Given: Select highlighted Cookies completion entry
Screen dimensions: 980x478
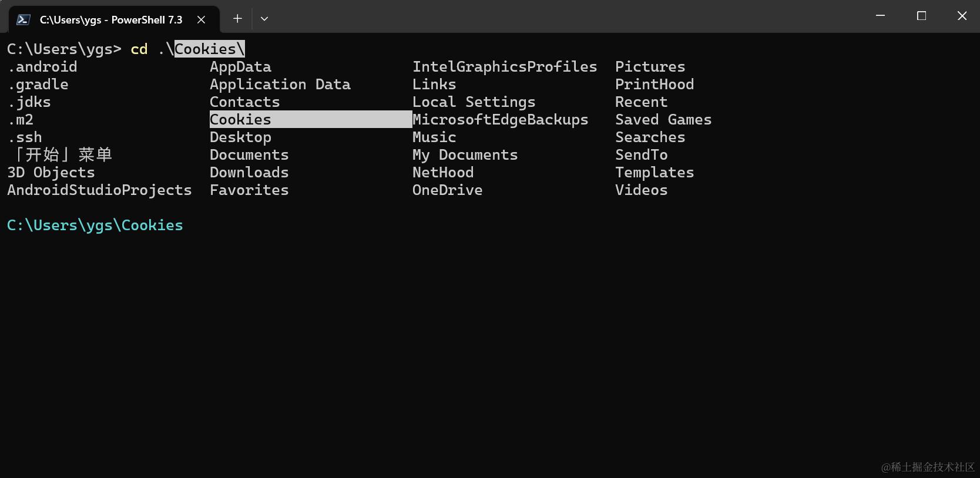Looking at the screenshot, I should point(240,120).
